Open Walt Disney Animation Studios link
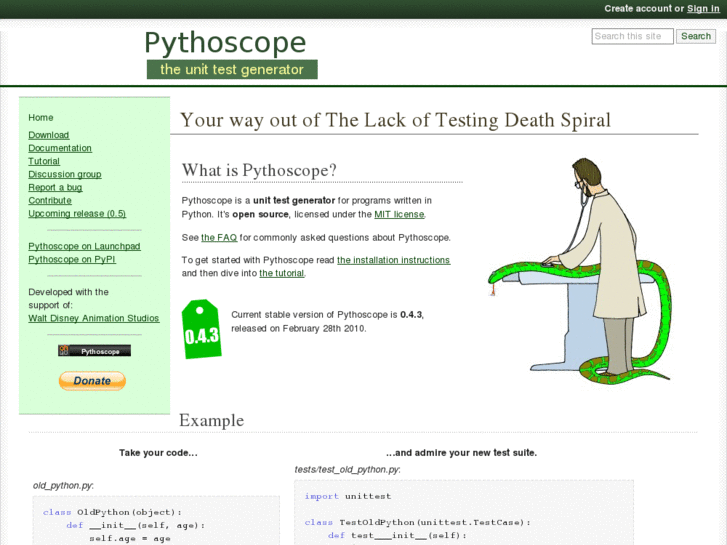The image size is (727, 545). tap(94, 318)
